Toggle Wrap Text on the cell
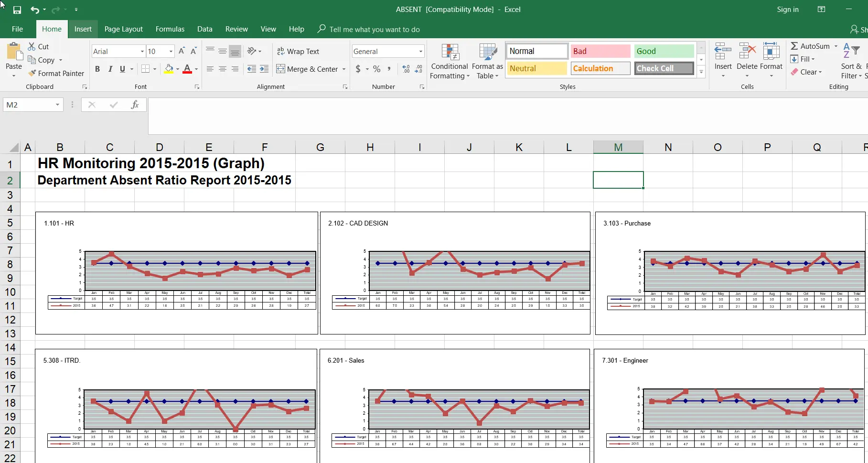This screenshot has width=868, height=463. coord(298,51)
